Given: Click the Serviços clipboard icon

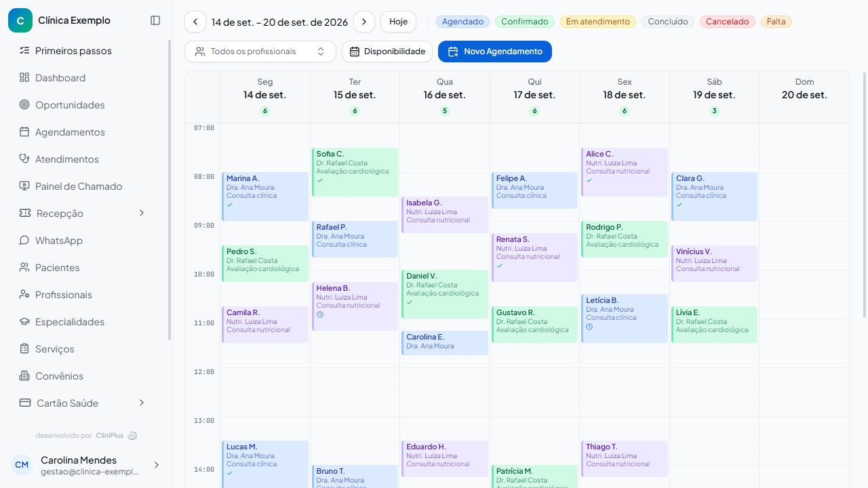Looking at the screenshot, I should click(24, 348).
